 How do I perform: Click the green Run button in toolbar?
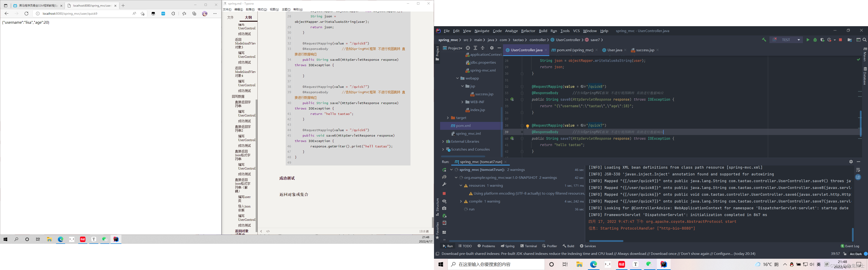[x=808, y=40]
